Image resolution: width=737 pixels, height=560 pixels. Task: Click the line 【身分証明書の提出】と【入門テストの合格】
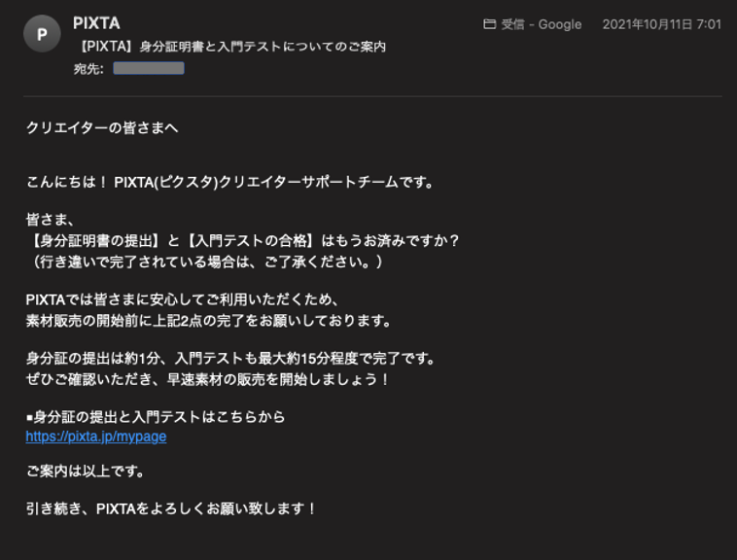243,240
